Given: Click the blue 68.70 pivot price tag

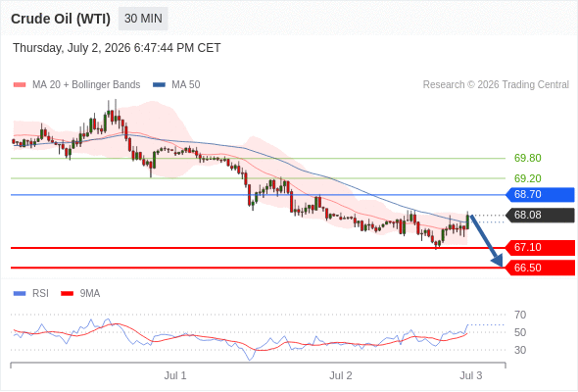Looking at the screenshot, I should tap(540, 194).
